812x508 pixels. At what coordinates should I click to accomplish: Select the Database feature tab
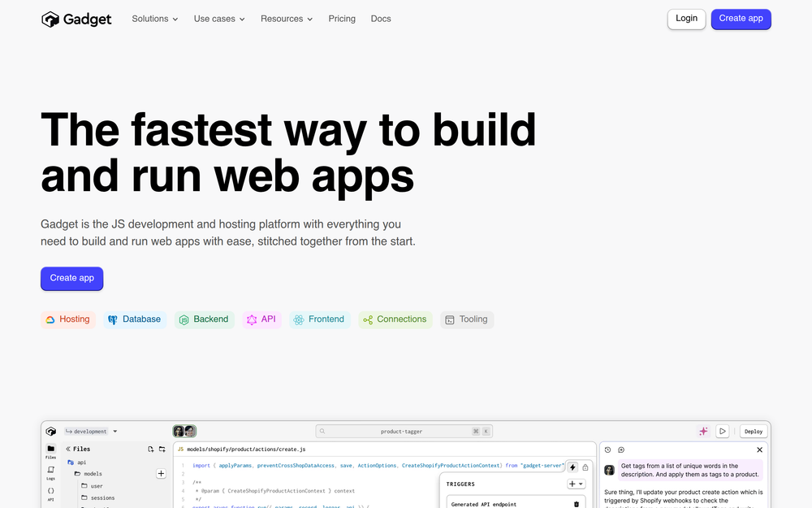(135, 319)
